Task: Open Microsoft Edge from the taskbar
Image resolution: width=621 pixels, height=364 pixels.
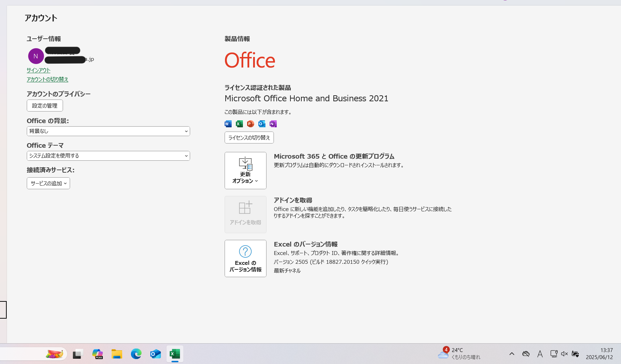Action: [x=136, y=354]
